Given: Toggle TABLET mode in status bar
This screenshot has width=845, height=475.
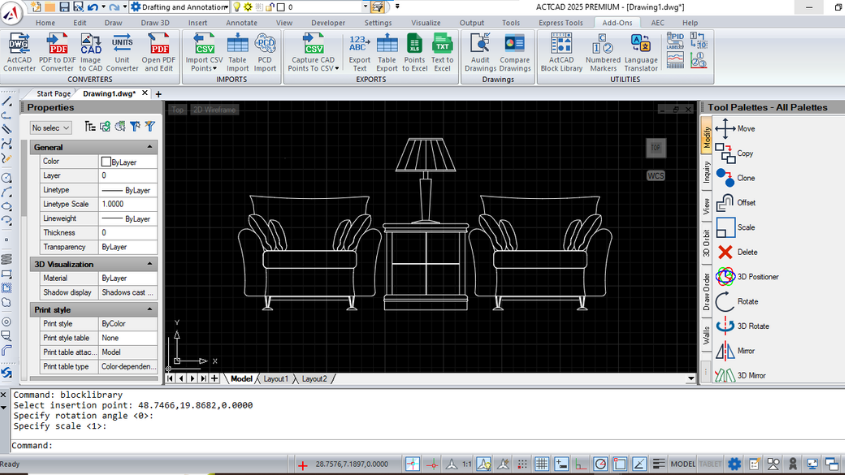Looking at the screenshot, I should 710,464.
